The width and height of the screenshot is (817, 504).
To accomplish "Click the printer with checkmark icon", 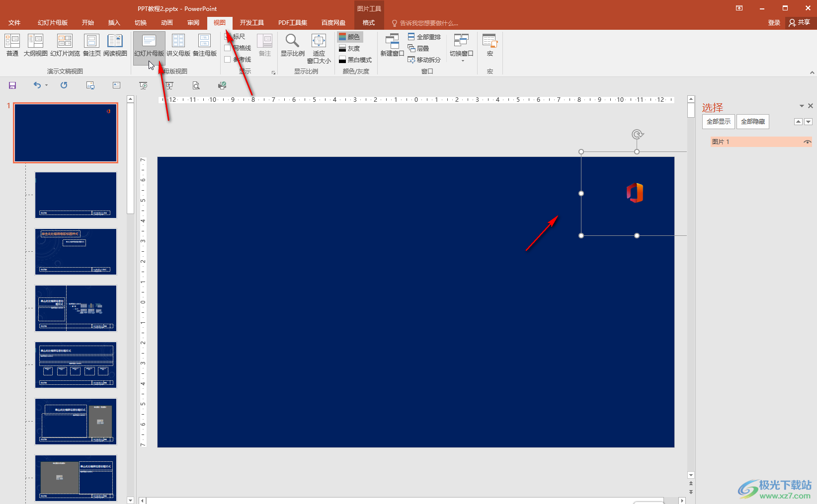I will click(x=222, y=85).
